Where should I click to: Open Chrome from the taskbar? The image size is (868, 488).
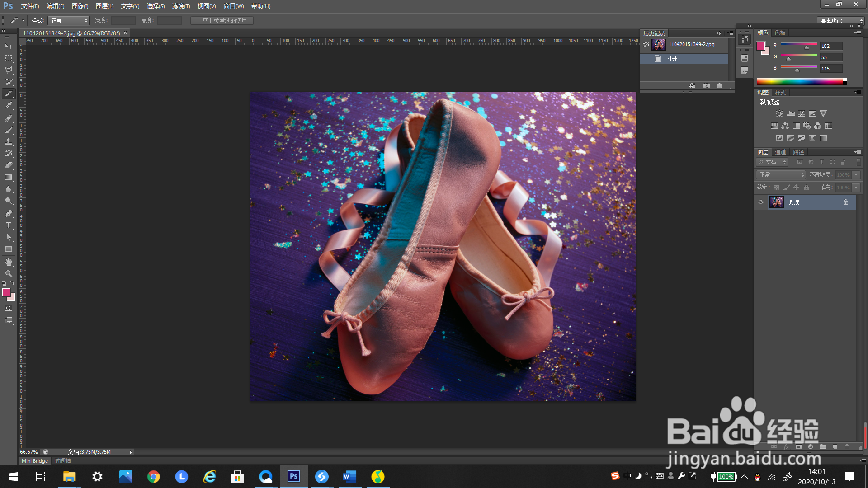154,476
